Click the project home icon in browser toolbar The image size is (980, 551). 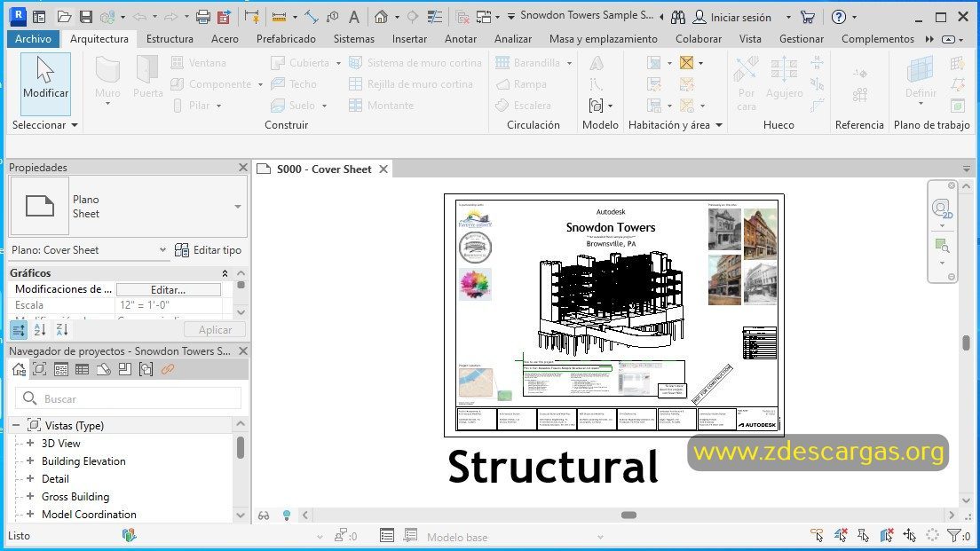tap(19, 369)
